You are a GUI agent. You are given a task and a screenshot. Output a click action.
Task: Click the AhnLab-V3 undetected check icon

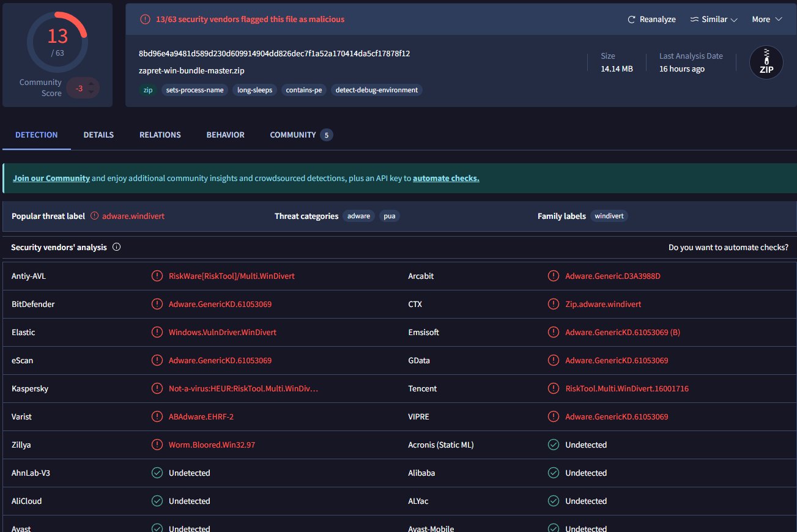point(157,473)
